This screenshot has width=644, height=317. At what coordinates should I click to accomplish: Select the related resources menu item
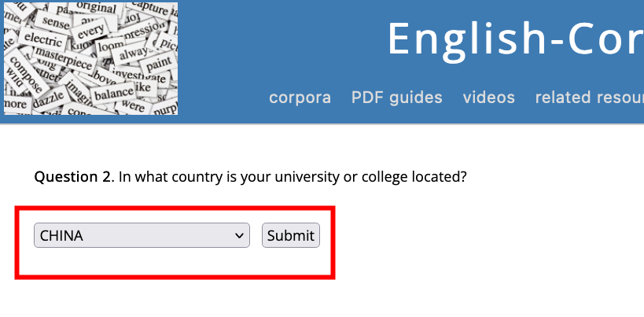(589, 98)
